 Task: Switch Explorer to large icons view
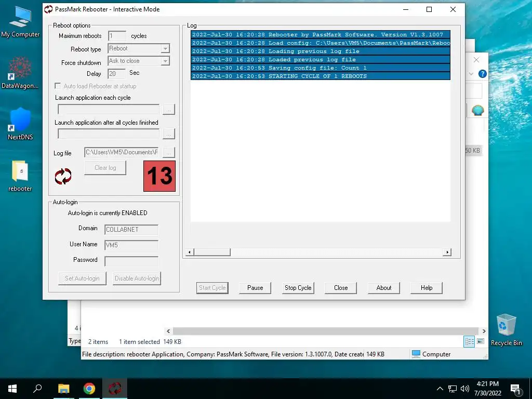point(481,341)
